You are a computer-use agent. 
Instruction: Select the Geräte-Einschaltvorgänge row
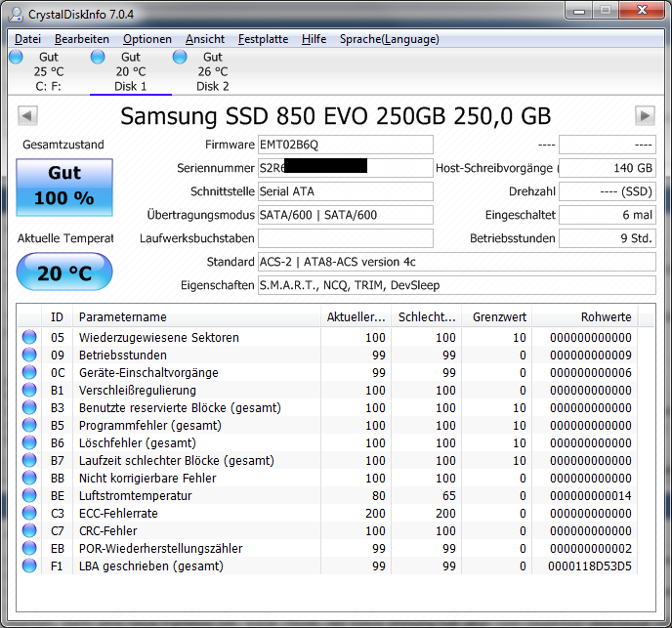coord(327,372)
